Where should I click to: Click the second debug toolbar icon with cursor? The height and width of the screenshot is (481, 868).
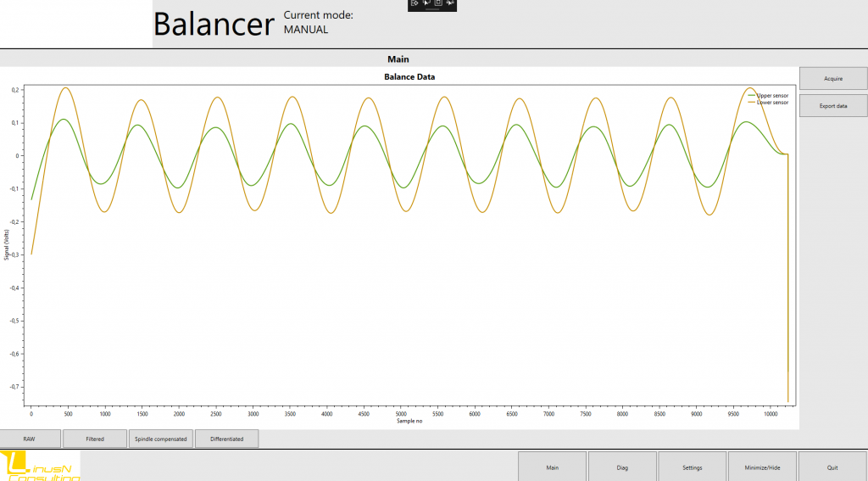426,3
